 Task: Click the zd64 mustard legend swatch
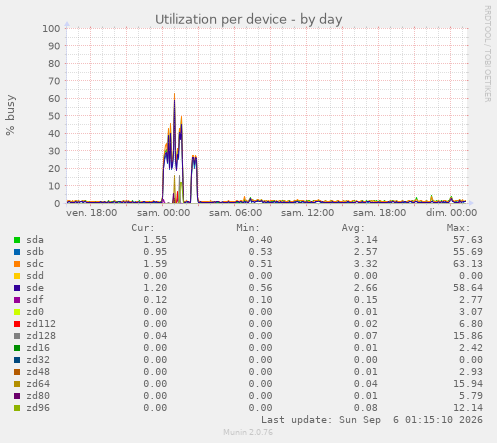click(17, 384)
